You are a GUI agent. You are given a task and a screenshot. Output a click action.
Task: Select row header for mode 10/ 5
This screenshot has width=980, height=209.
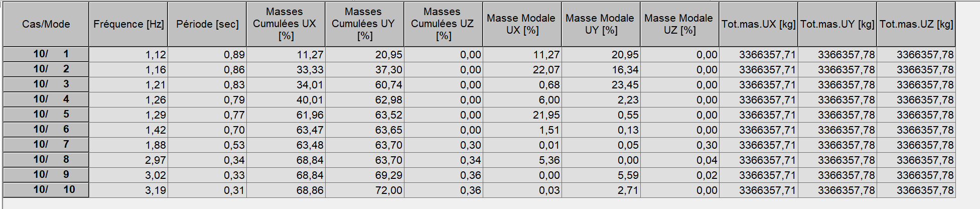coord(46,115)
